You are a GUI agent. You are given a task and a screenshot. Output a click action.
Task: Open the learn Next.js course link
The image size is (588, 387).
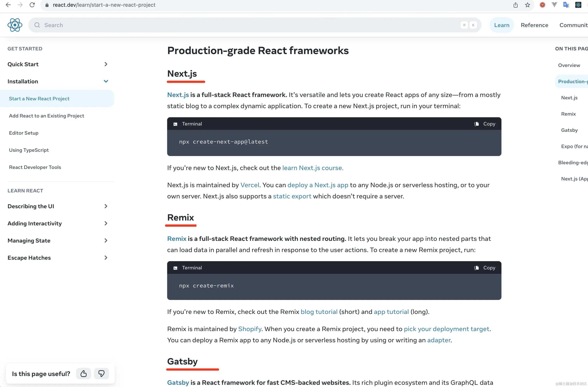pos(312,168)
